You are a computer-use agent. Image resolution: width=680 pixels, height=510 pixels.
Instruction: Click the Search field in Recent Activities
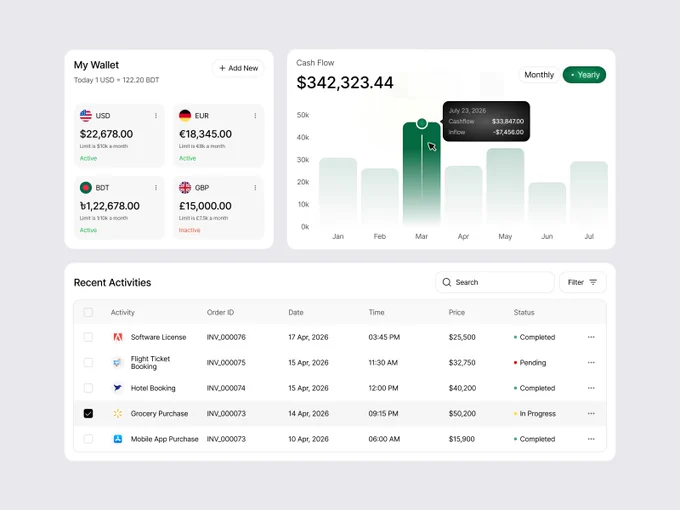(x=495, y=282)
